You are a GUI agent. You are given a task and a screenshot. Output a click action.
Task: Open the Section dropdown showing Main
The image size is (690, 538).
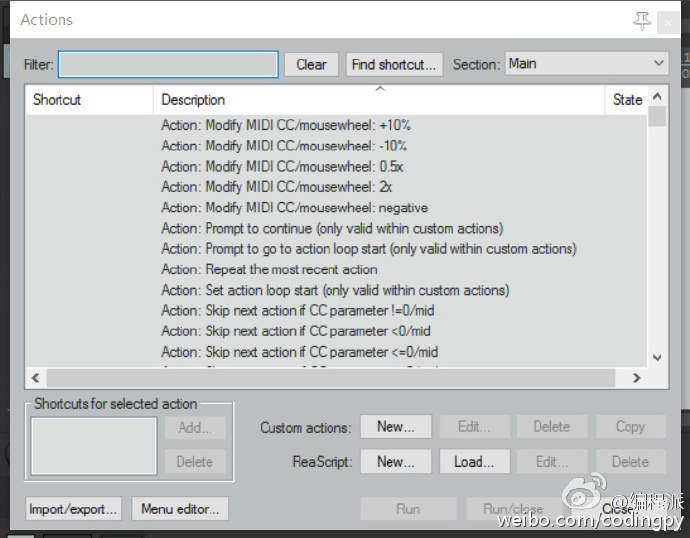coord(587,63)
